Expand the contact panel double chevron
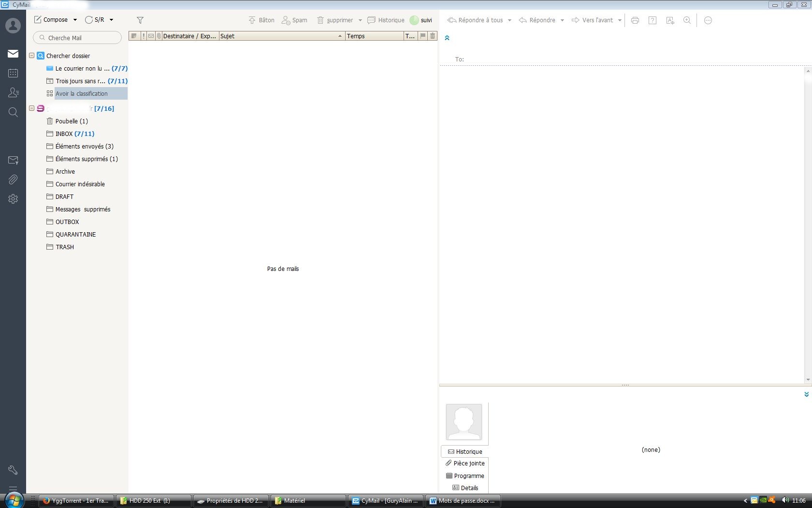 806,394
